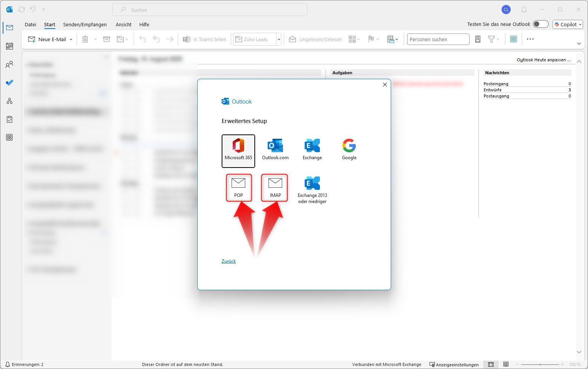Click 'Outlook Heute anpassen ...' link
Image resolution: width=588 pixels, height=369 pixels.
click(543, 60)
